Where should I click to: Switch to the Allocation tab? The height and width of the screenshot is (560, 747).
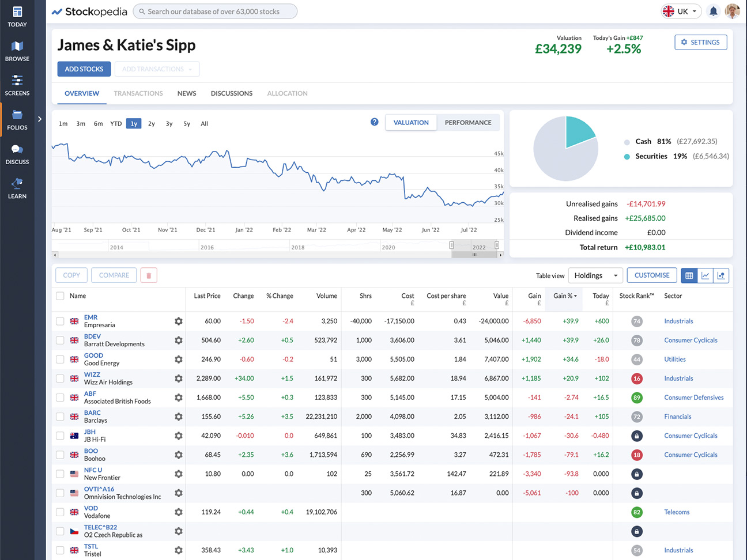287,93
